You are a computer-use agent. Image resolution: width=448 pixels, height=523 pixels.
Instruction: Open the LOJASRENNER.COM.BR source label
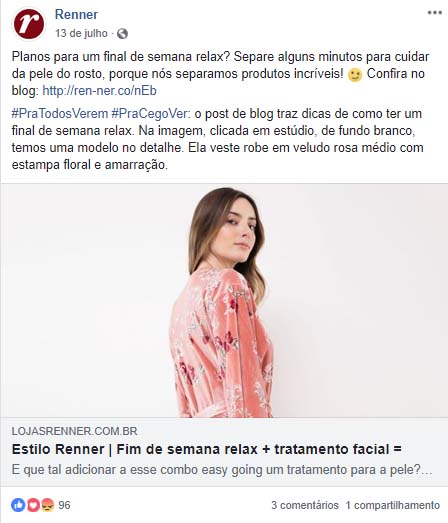coord(74,431)
